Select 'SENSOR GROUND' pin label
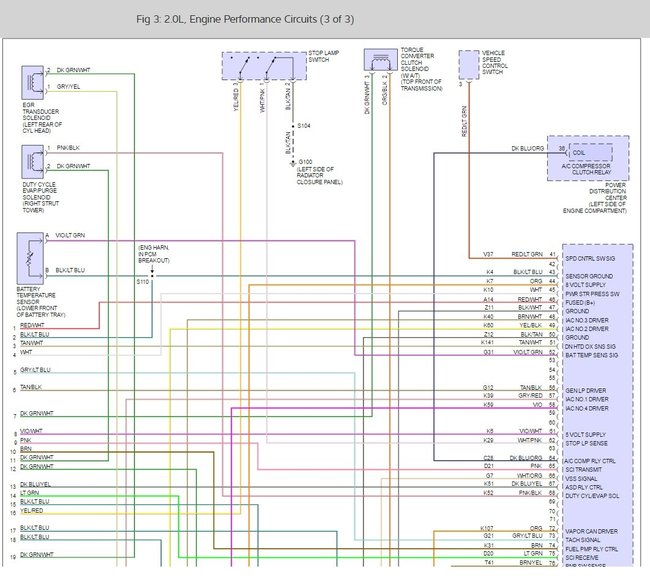The image size is (650, 580). point(589,276)
